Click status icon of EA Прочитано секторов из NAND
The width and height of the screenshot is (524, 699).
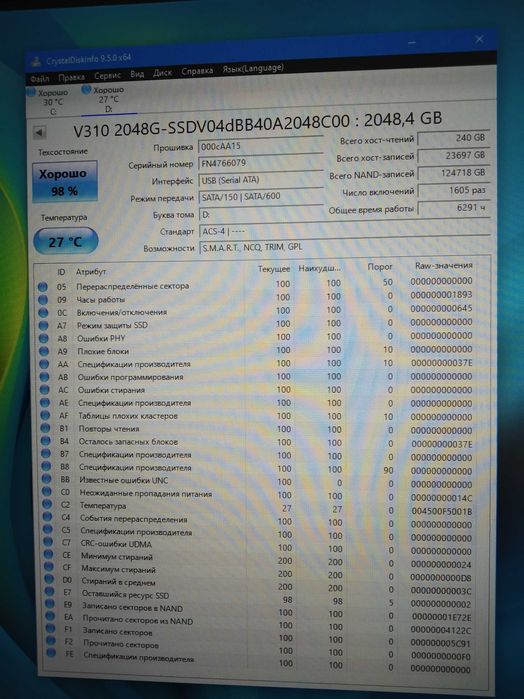(50, 617)
